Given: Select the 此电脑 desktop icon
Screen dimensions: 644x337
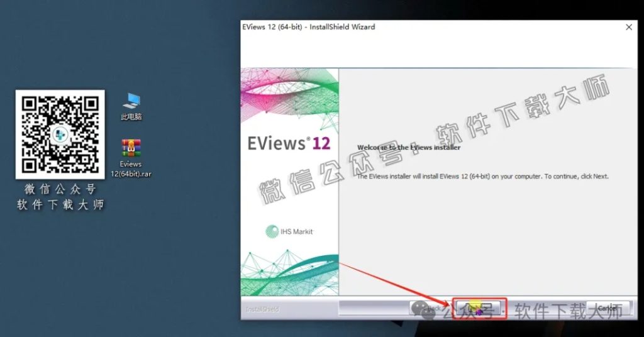Looking at the screenshot, I should tap(131, 106).
